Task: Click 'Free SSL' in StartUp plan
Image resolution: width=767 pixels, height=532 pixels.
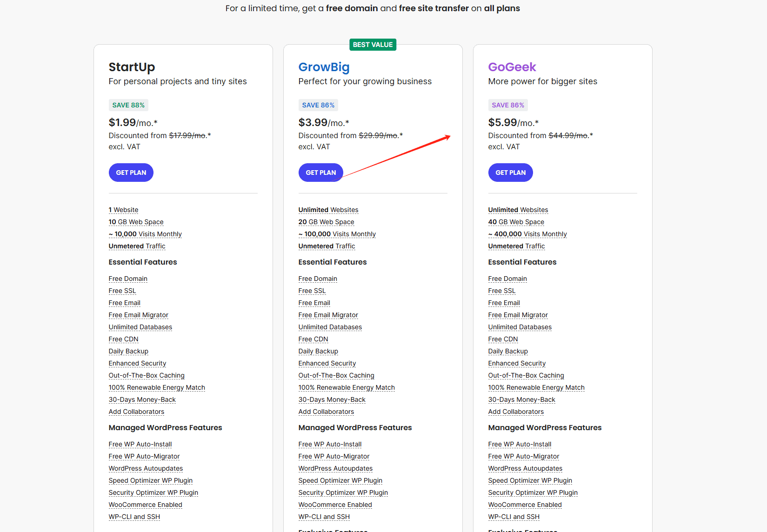Action: tap(122, 291)
